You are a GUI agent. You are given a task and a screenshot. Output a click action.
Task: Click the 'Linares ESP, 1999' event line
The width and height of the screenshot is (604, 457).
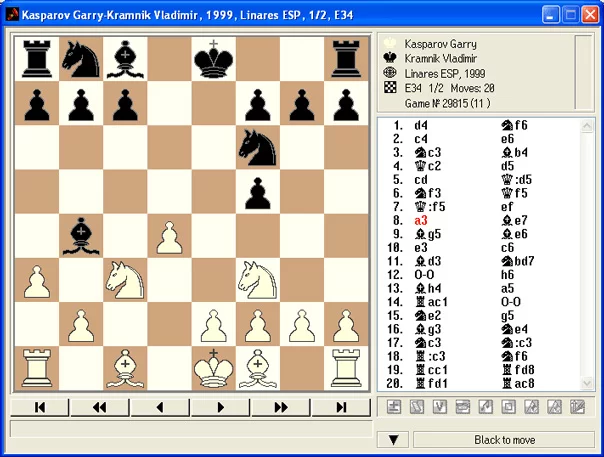point(445,73)
